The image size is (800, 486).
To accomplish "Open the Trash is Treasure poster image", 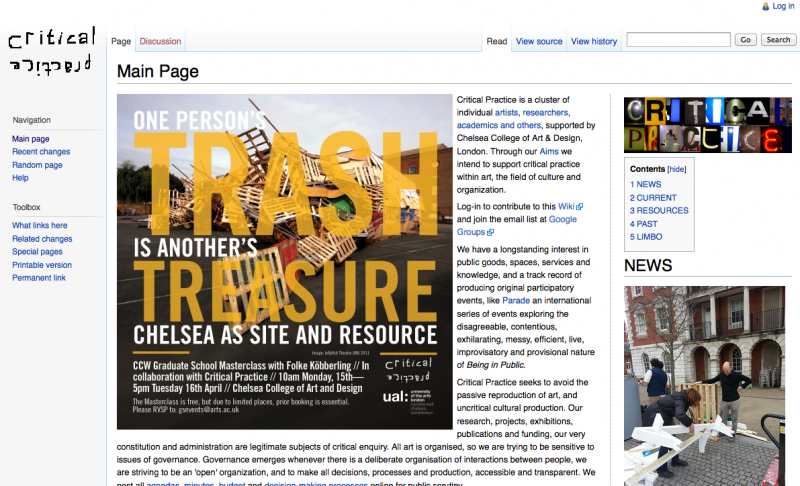I will 285,262.
